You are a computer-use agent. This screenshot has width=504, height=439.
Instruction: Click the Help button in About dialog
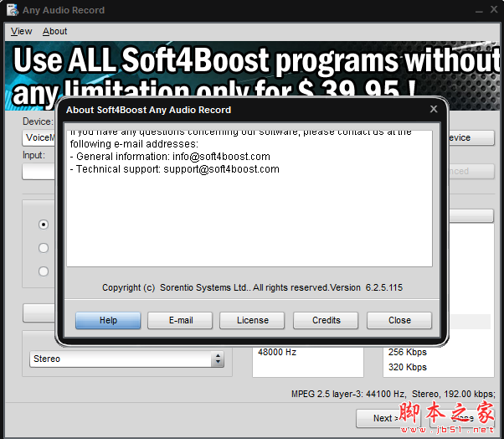coord(108,320)
